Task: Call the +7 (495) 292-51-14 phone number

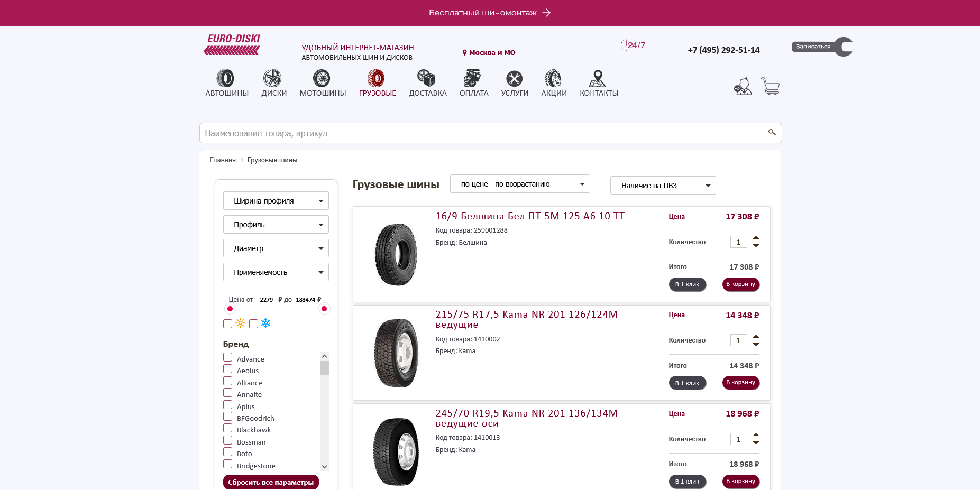Action: [723, 50]
